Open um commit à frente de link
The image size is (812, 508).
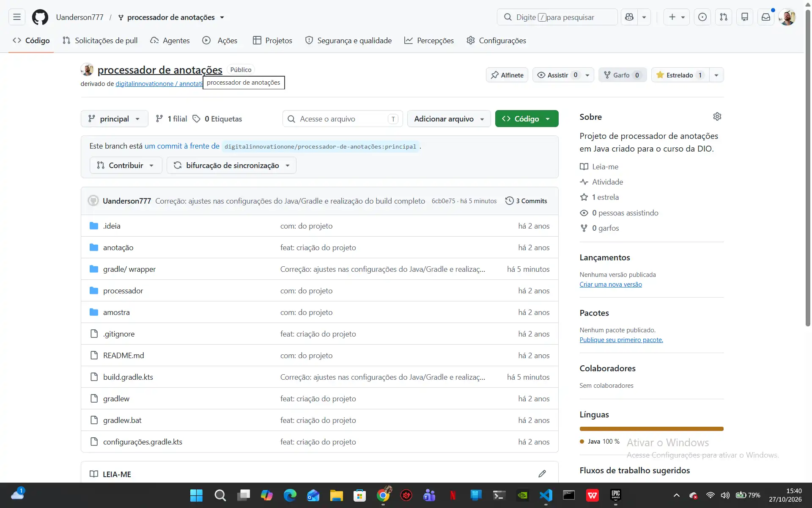pyautogui.click(x=182, y=146)
